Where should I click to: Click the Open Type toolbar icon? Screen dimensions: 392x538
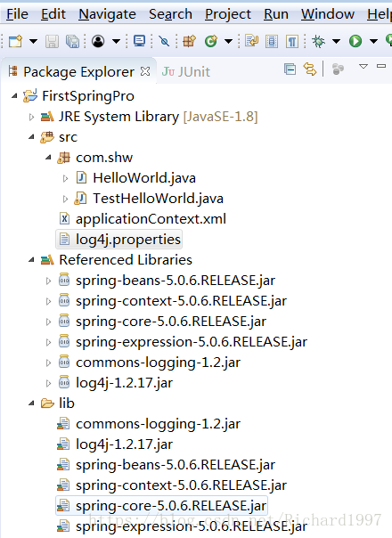(x=251, y=41)
